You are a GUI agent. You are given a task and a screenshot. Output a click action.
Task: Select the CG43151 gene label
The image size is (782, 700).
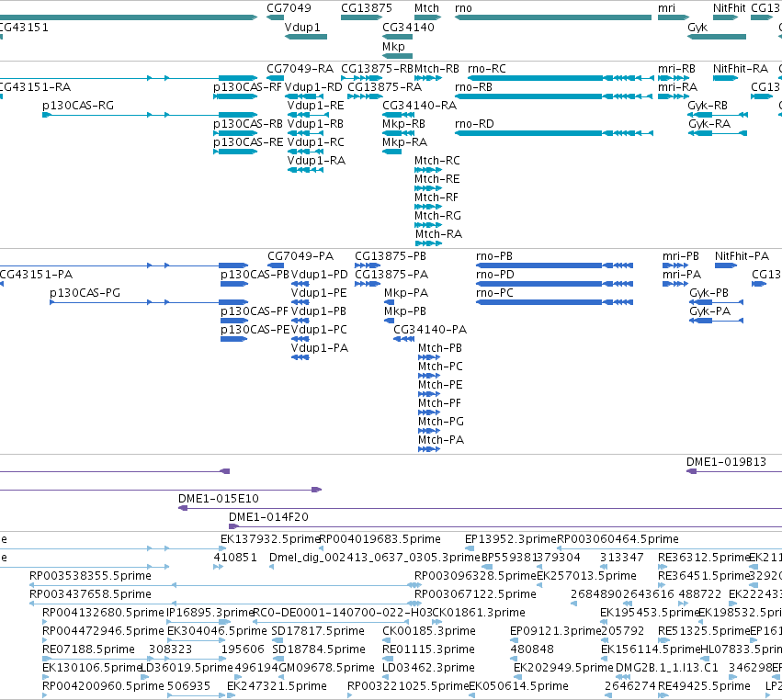tap(24, 27)
